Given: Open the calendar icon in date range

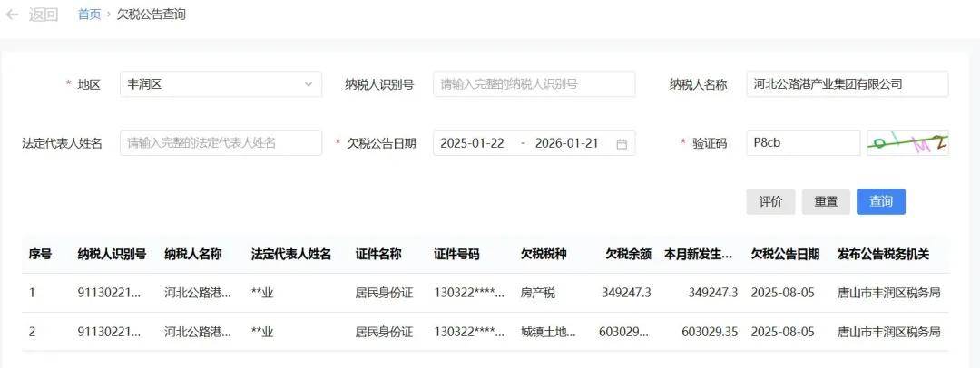Looking at the screenshot, I should tap(622, 143).
